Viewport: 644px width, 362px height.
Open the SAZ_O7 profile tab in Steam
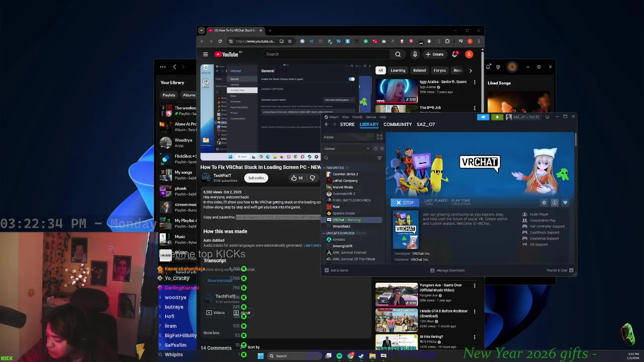point(426,124)
